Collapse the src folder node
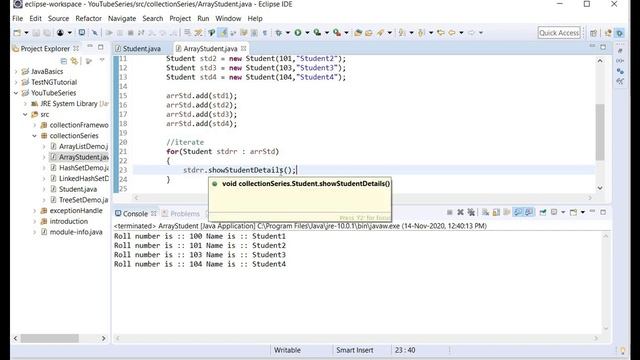 (25, 114)
